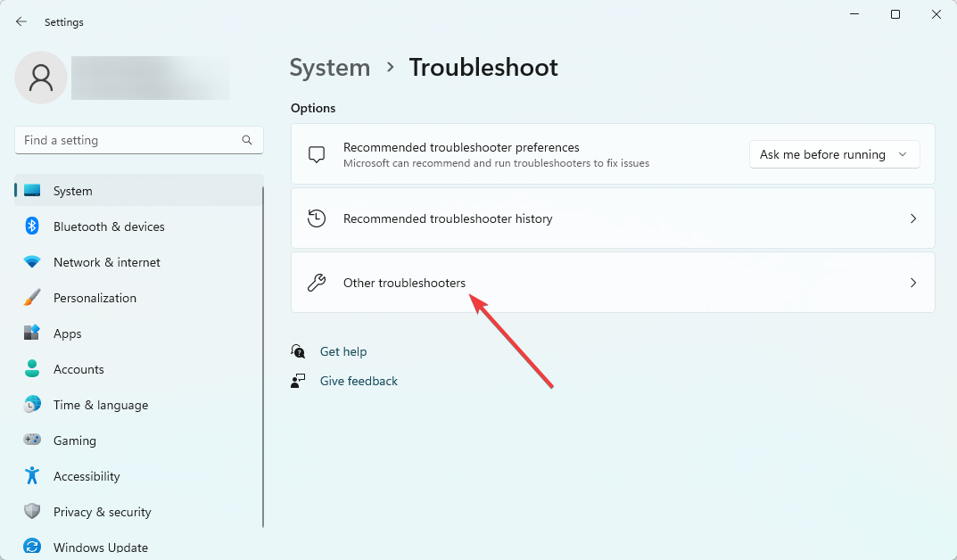957x560 pixels.
Task: Click the Troubleshoot page heading
Action: tap(483, 68)
